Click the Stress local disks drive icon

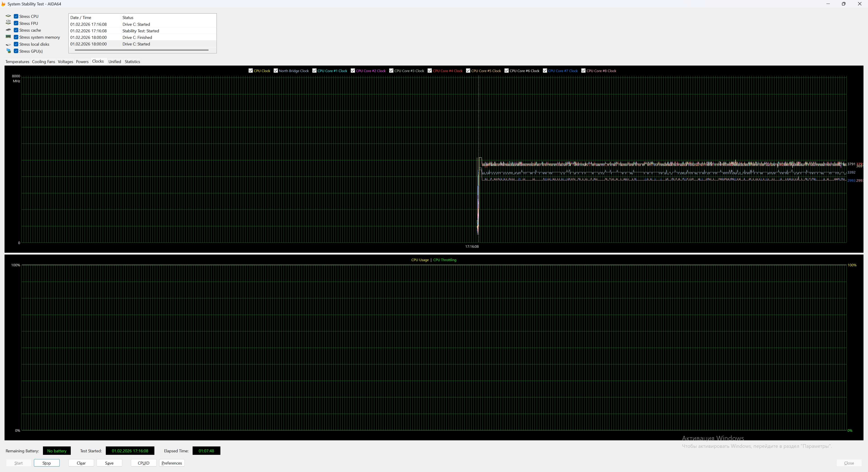8,45
